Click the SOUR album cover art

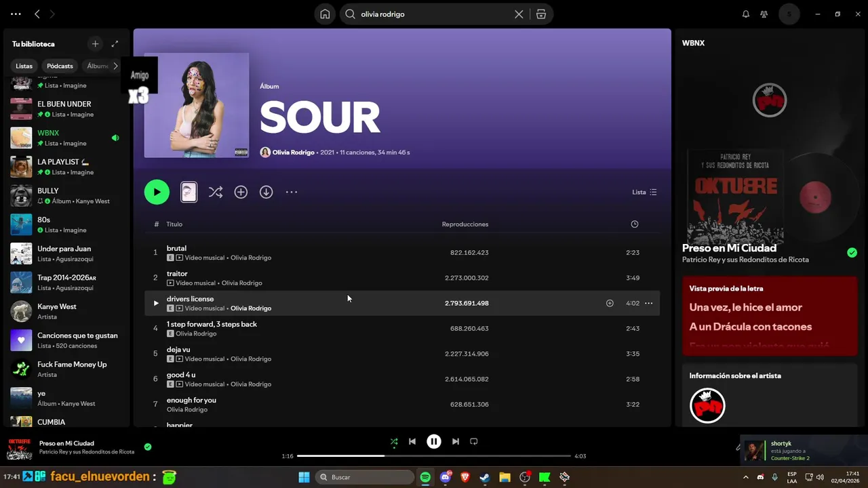pyautogui.click(x=197, y=105)
